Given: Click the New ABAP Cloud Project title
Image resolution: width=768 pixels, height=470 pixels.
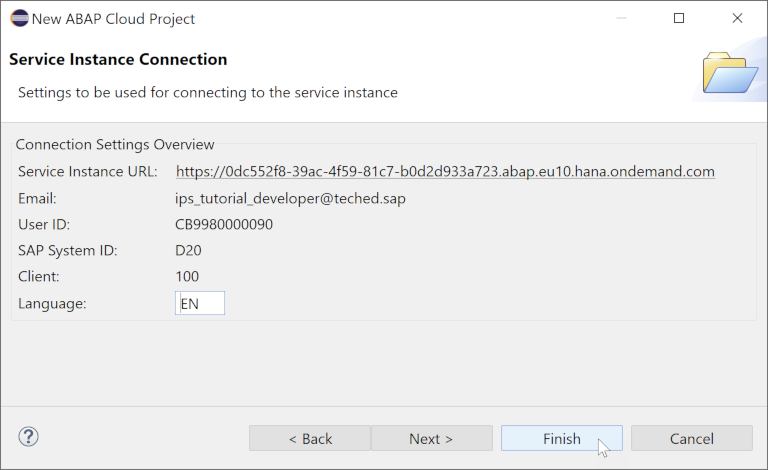Looking at the screenshot, I should 113,19.
